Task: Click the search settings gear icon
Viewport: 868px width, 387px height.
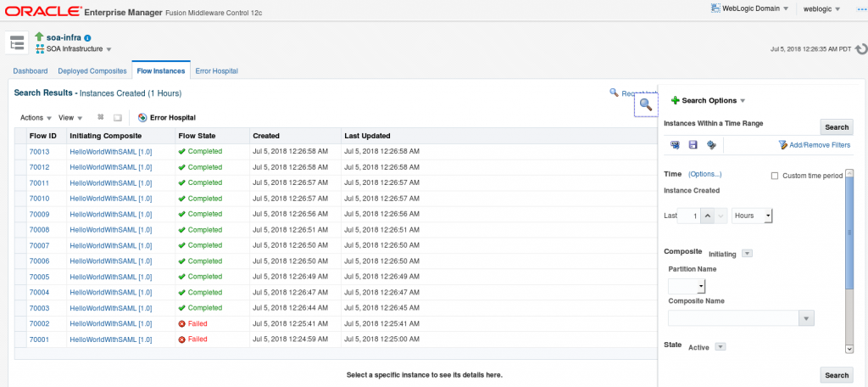Action: (711, 145)
